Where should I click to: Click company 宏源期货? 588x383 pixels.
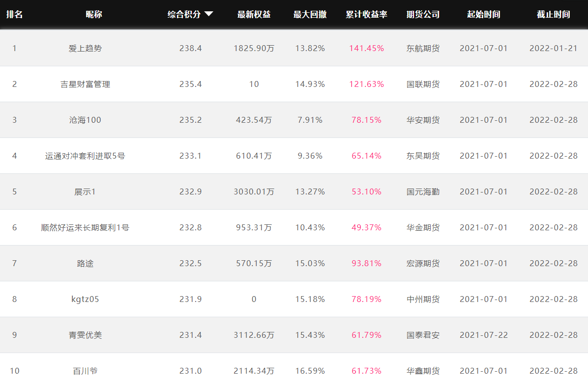pyautogui.click(x=423, y=263)
